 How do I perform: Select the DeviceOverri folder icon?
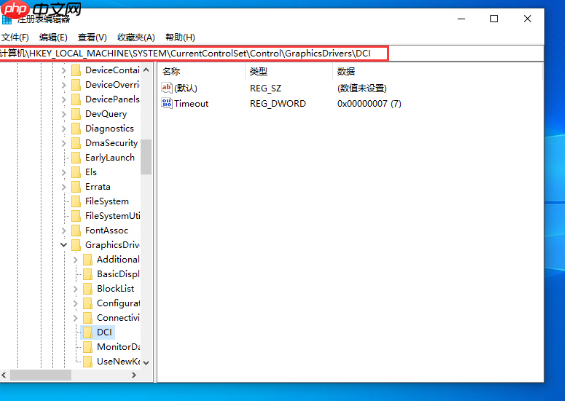click(76, 85)
